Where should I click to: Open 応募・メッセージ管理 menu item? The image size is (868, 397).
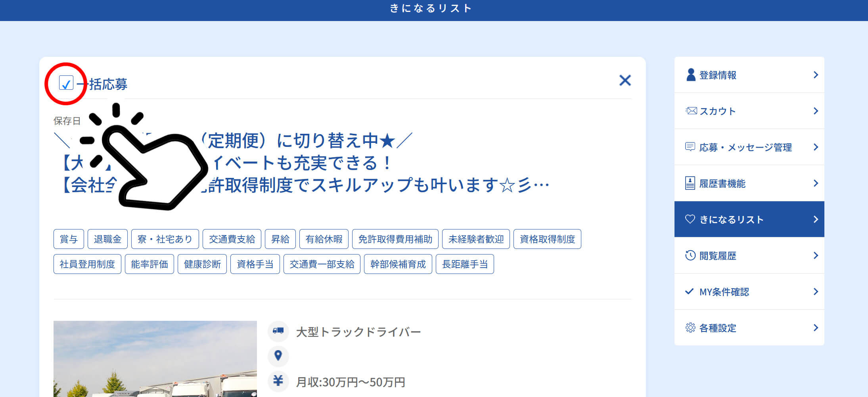749,147
